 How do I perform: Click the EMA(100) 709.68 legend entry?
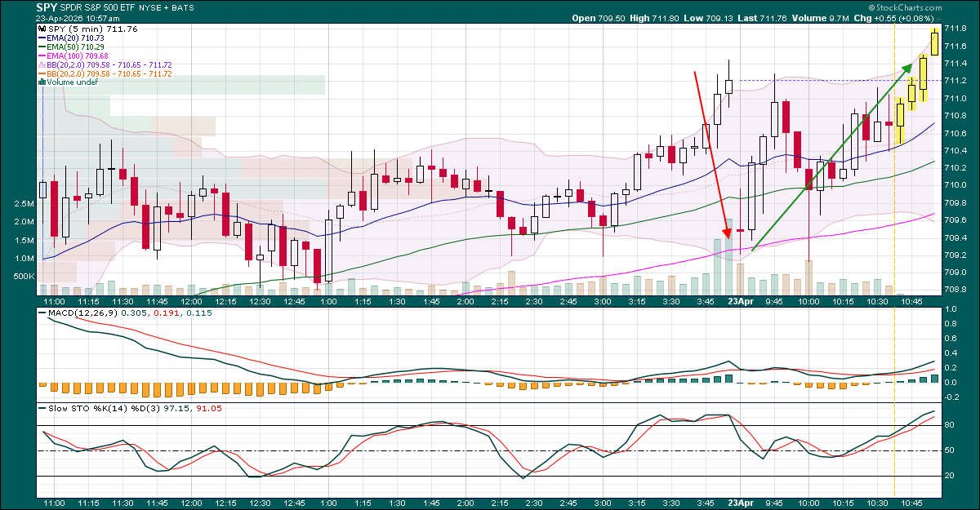click(78, 56)
